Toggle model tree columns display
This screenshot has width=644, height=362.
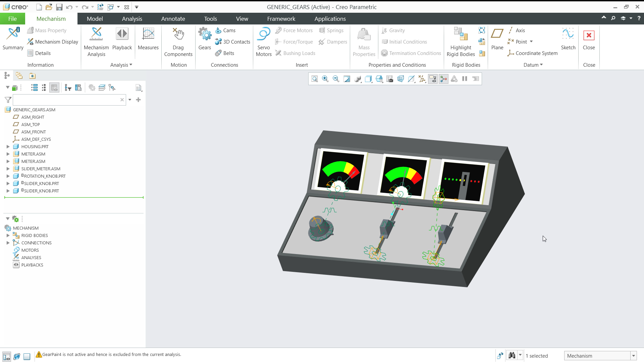point(54,88)
